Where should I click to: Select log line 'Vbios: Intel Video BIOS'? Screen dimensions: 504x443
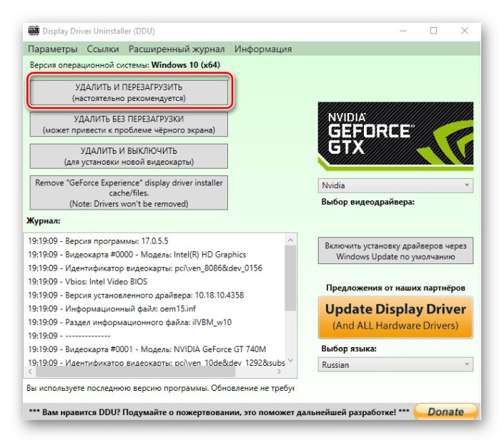[87, 281]
